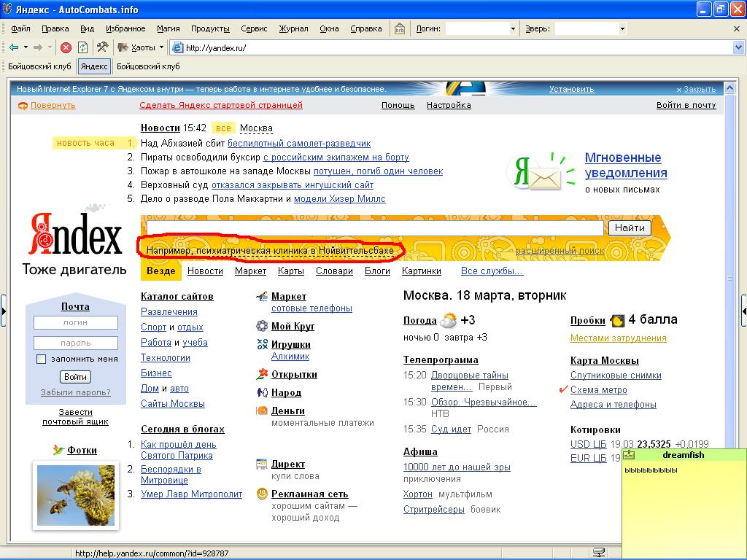Select the Везде search scope tab
Image resolution: width=747 pixels, height=560 pixels.
(x=161, y=271)
